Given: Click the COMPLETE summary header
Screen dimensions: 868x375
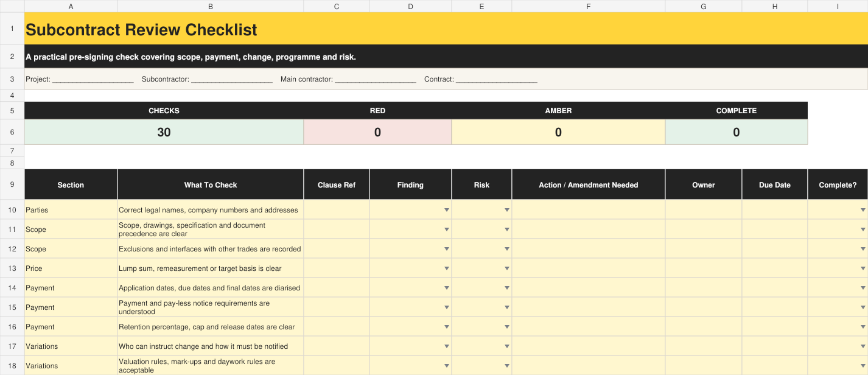Looking at the screenshot, I should (737, 111).
